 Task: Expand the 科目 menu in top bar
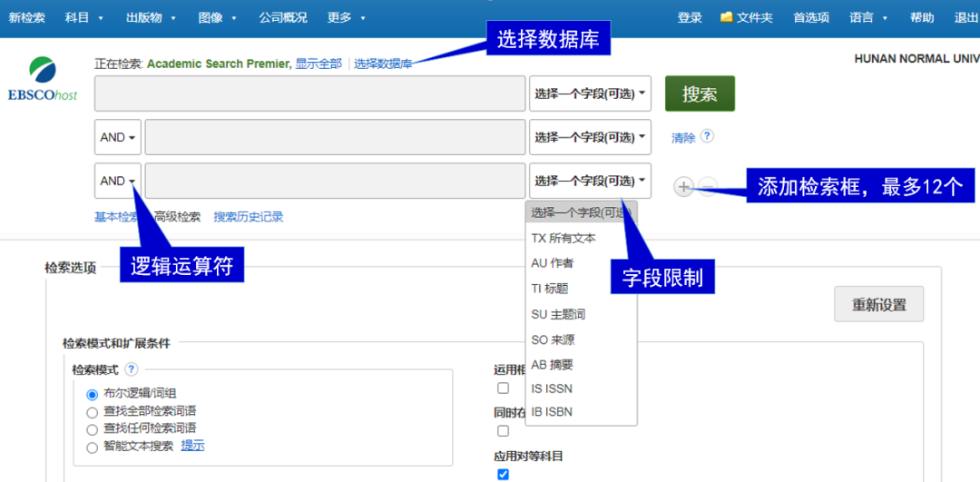84,18
